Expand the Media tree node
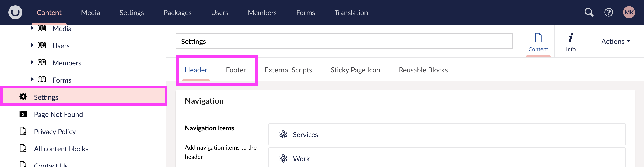 pos(32,28)
